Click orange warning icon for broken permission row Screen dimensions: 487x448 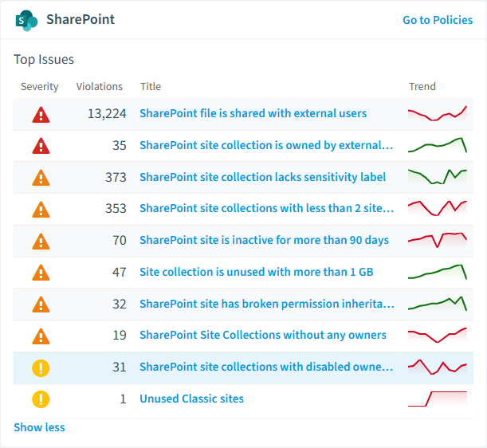(x=41, y=305)
